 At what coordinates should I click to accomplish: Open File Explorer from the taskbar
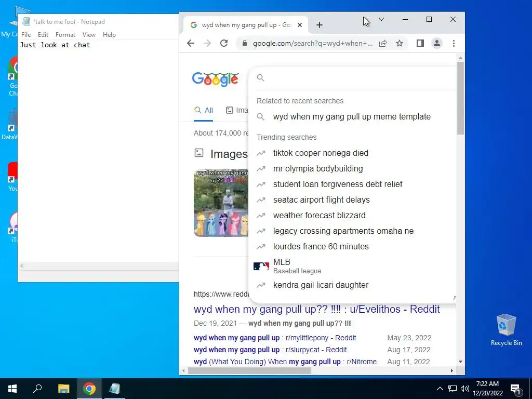point(63,389)
